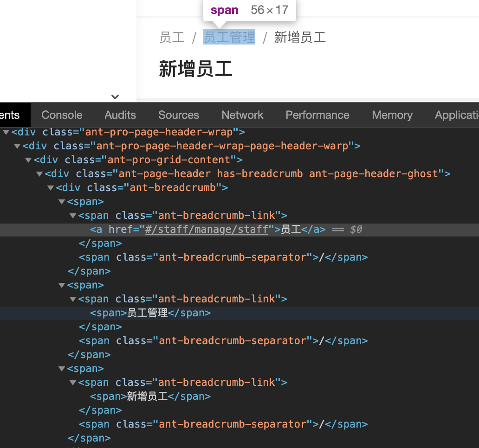
Task: Switch to the Sources tab
Action: 178,115
